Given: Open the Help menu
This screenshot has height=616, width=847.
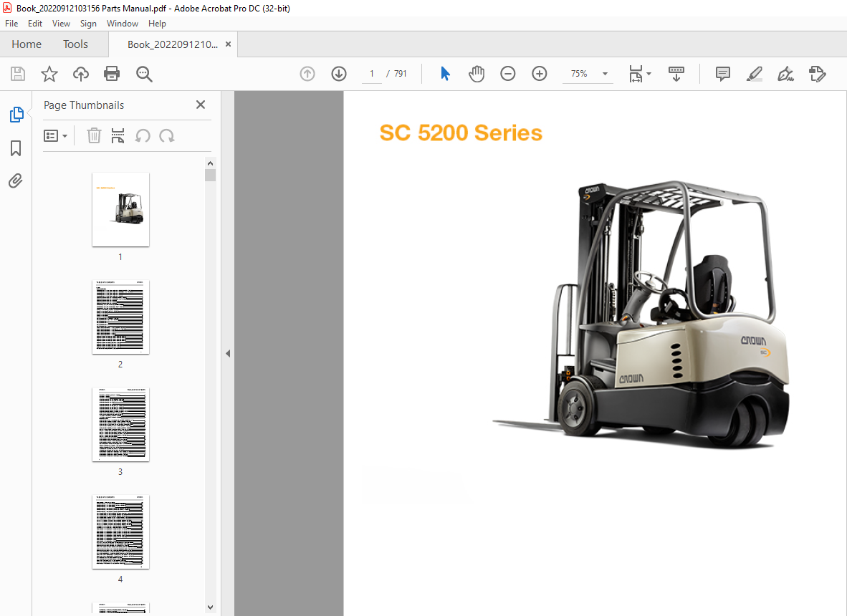Looking at the screenshot, I should point(157,24).
